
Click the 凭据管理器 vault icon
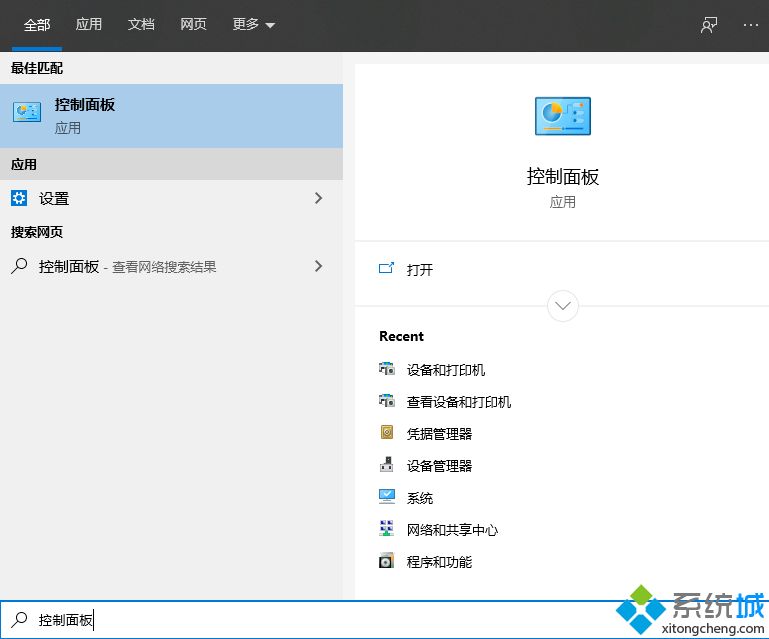tap(387, 433)
